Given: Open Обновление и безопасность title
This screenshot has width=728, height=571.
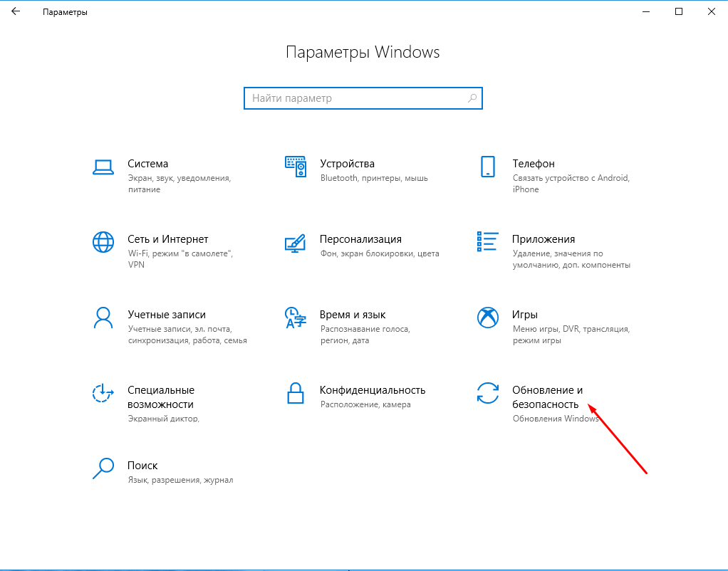Looking at the screenshot, I should click(547, 397).
